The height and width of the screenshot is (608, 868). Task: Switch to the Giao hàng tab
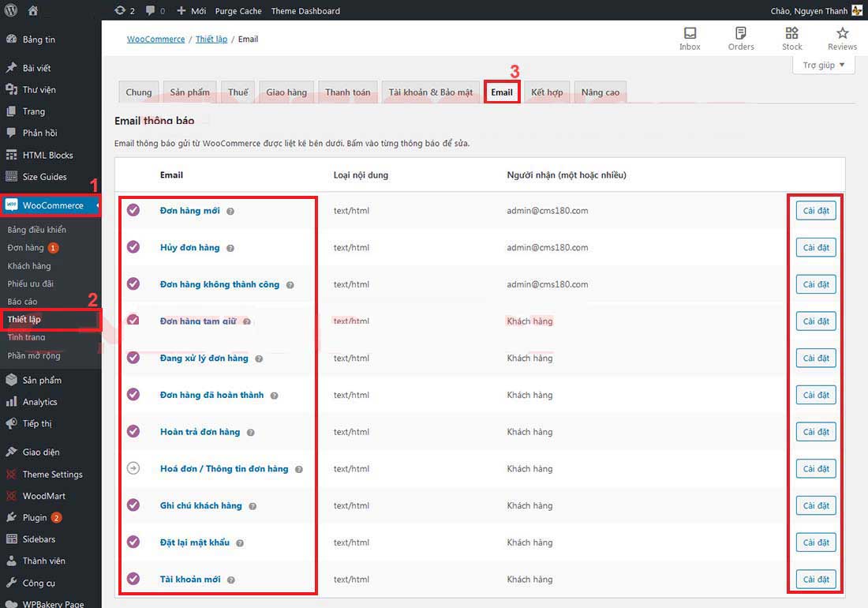(x=286, y=92)
